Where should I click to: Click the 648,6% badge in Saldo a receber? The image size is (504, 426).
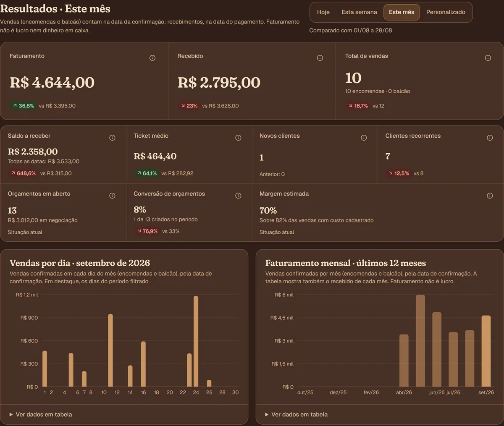point(23,173)
